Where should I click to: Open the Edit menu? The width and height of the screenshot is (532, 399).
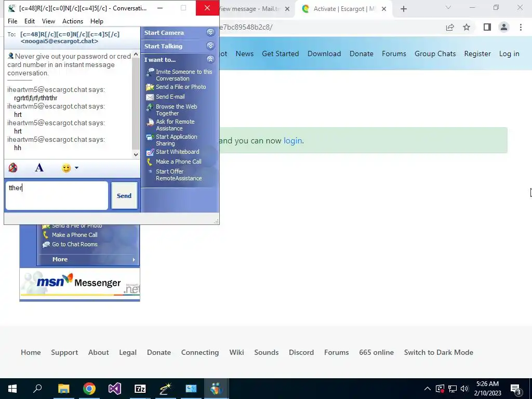[x=30, y=21]
